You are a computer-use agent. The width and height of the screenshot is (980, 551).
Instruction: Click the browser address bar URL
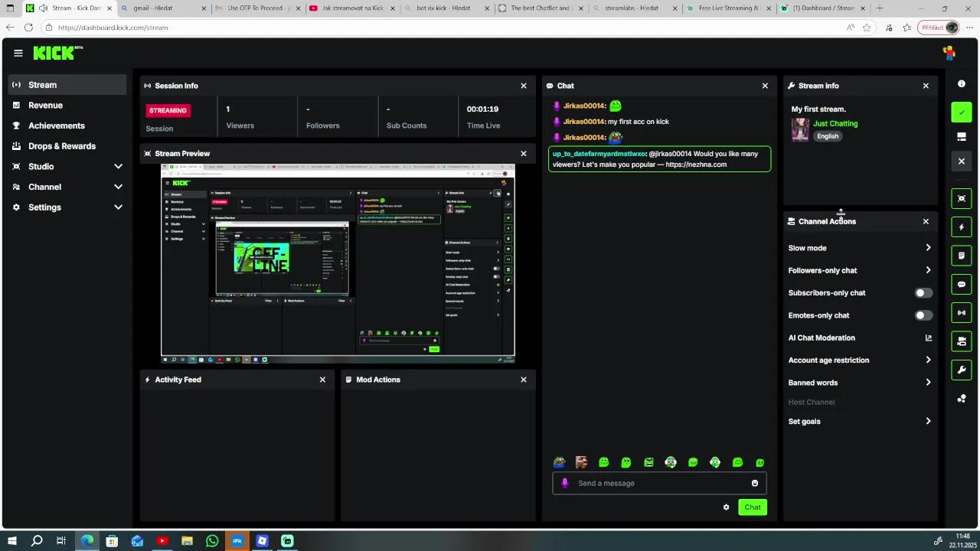113,28
